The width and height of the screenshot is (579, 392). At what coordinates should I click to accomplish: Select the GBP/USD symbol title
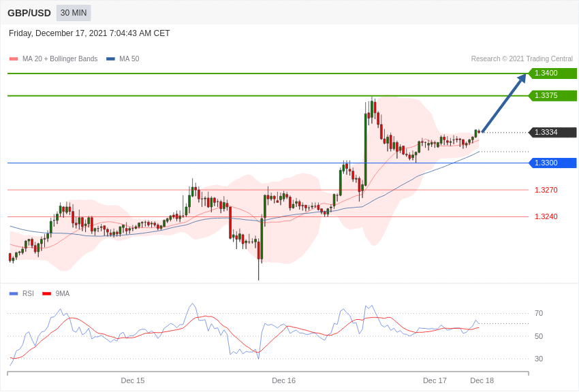pyautogui.click(x=29, y=14)
